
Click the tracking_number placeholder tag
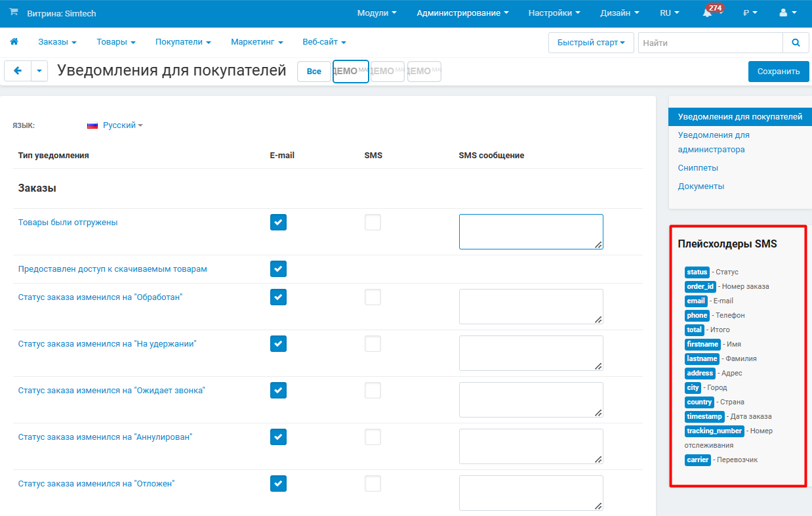pos(714,431)
